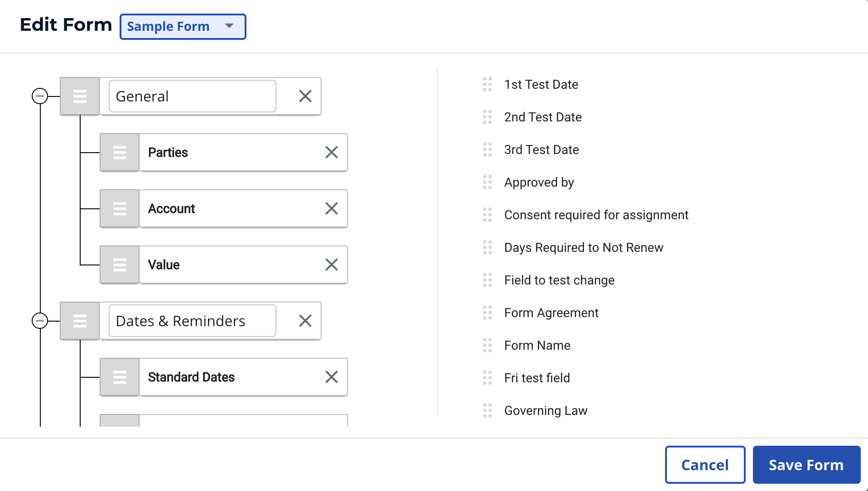Collapse the General section tree node
The width and height of the screenshot is (868, 491).
(x=40, y=96)
